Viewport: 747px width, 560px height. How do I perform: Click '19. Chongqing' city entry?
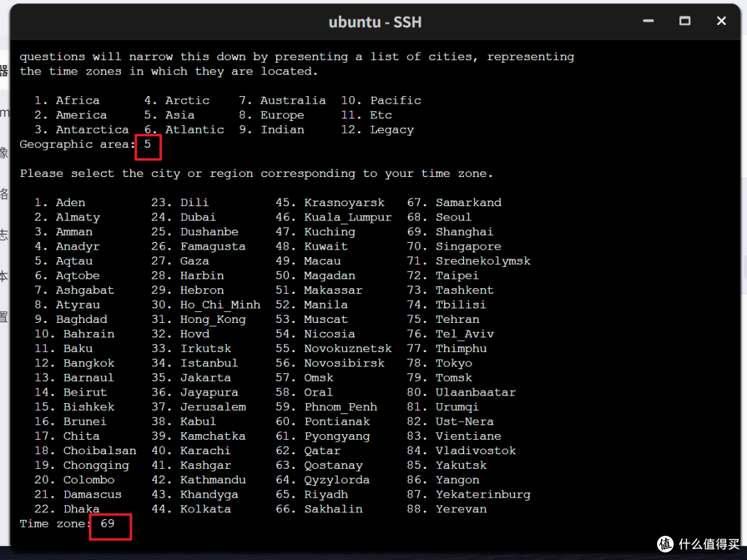click(x=82, y=465)
